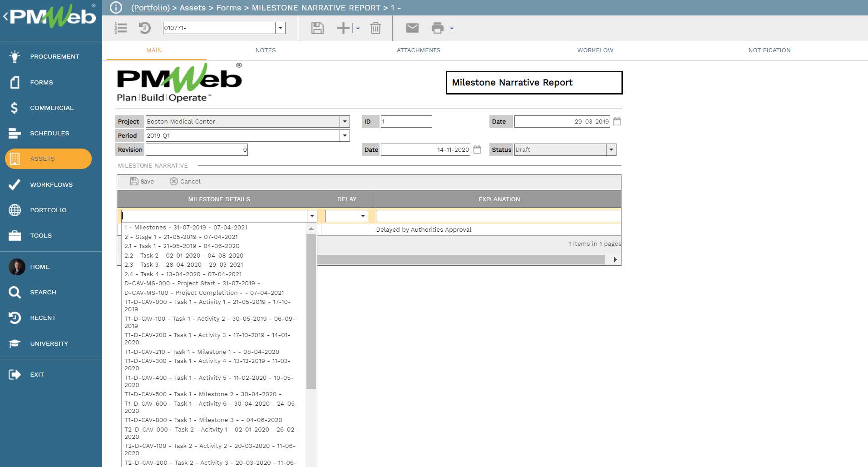The height and width of the screenshot is (467, 868).
Task: Switch to the Notification tab
Action: (769, 50)
